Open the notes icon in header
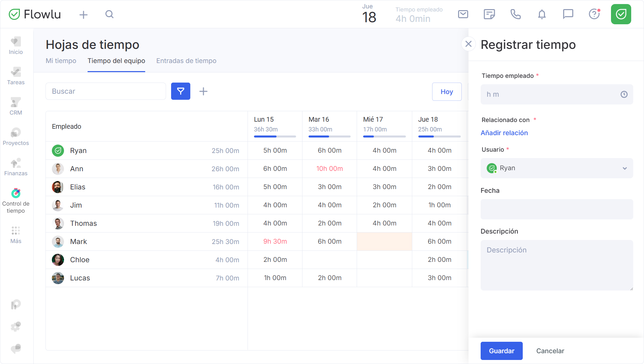 [x=489, y=14]
